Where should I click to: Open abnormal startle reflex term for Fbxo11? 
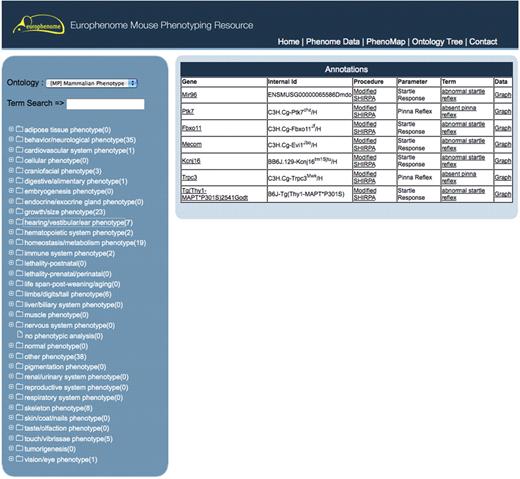[x=463, y=128]
